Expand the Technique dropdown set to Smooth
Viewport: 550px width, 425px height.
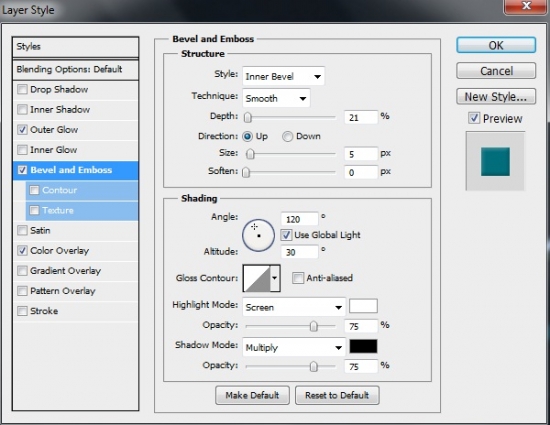(x=276, y=99)
